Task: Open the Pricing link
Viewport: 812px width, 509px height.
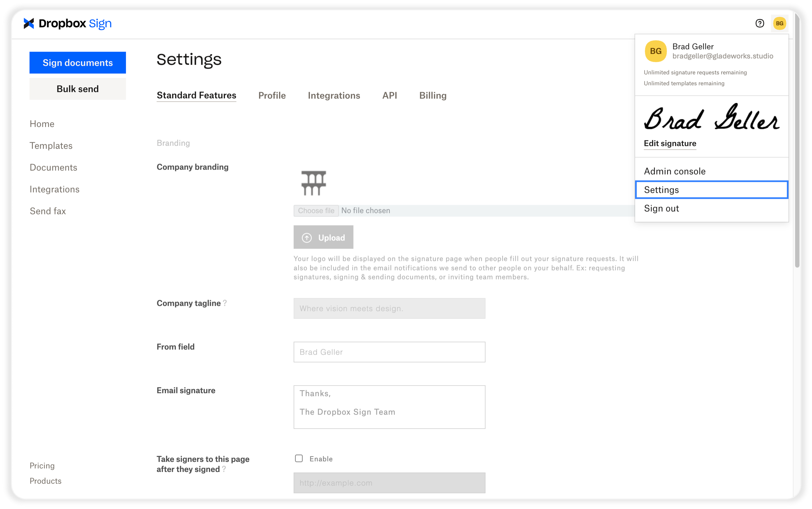Action: 42,465
